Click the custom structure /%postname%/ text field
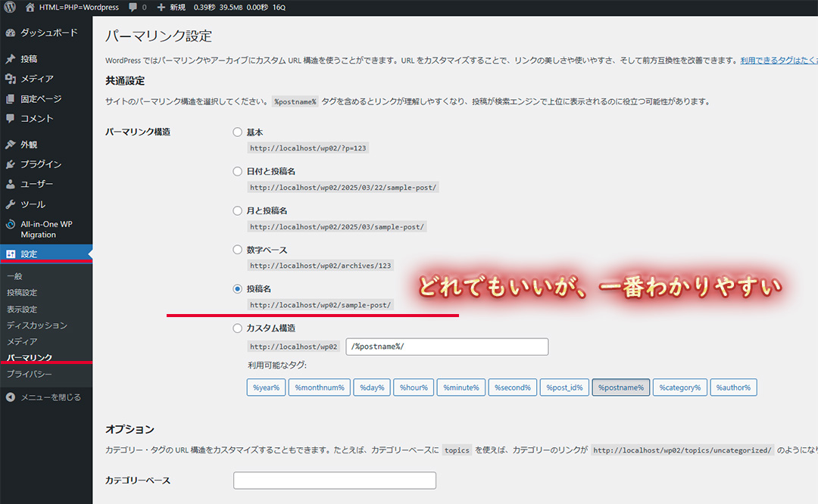This screenshot has width=818, height=504. [x=446, y=347]
